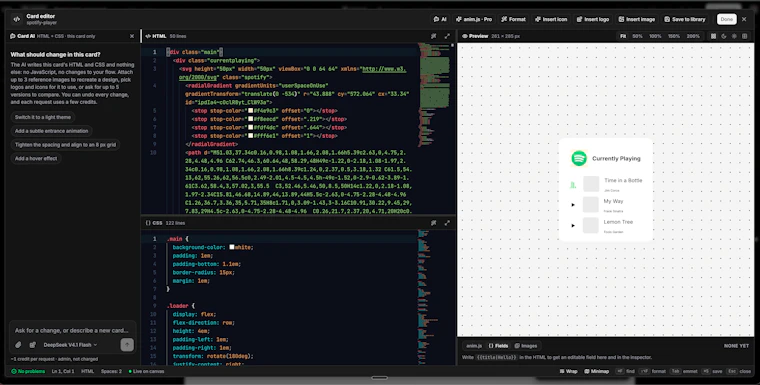This screenshot has width=760, height=385.
Task: Click the white background-color swatch in CSS
Action: 232,247
